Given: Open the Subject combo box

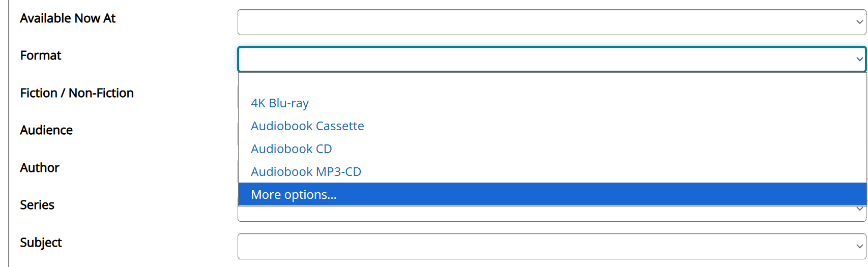Looking at the screenshot, I should pyautogui.click(x=544, y=246).
